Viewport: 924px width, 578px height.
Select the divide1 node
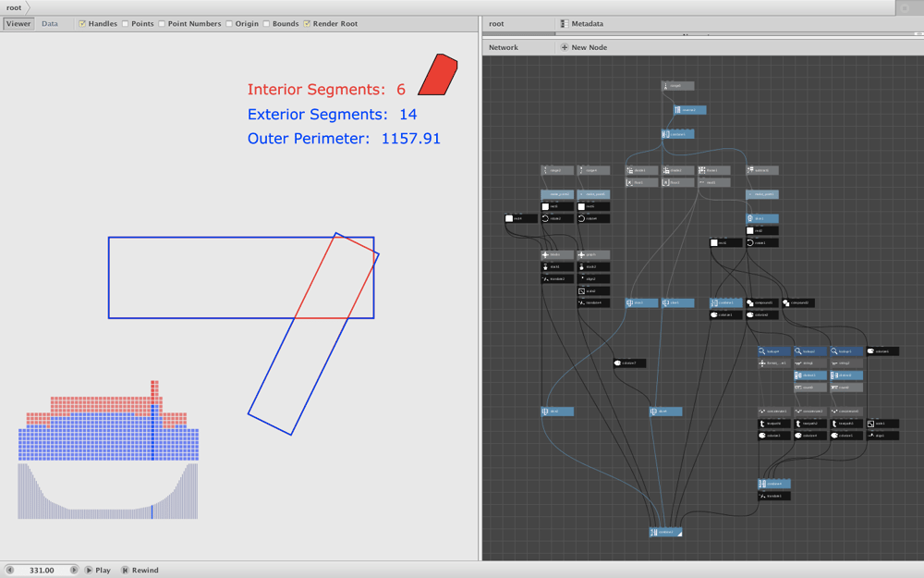pyautogui.click(x=642, y=170)
